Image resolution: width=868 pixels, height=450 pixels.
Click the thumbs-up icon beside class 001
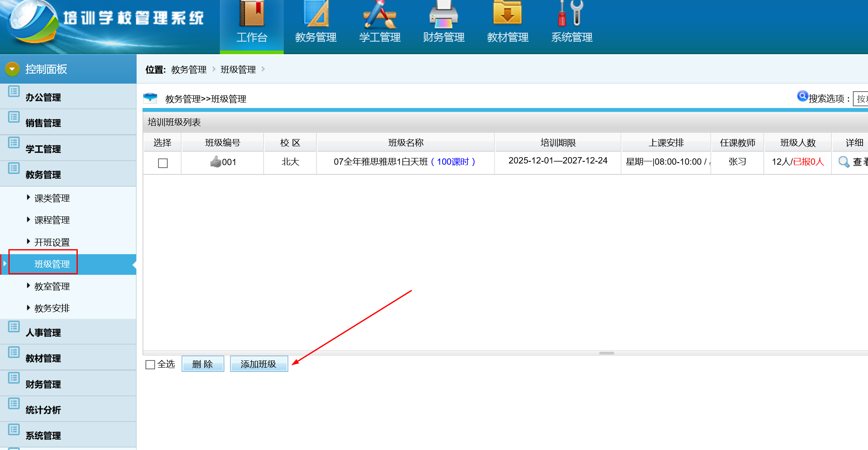coord(216,162)
